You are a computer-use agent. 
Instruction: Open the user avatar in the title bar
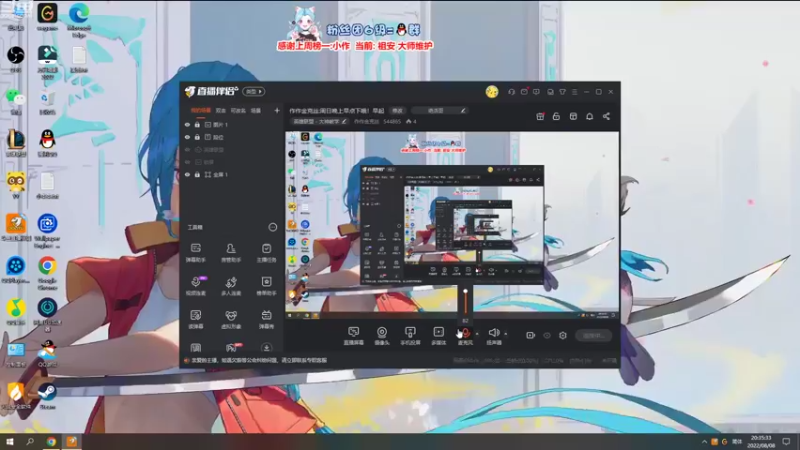[492, 91]
